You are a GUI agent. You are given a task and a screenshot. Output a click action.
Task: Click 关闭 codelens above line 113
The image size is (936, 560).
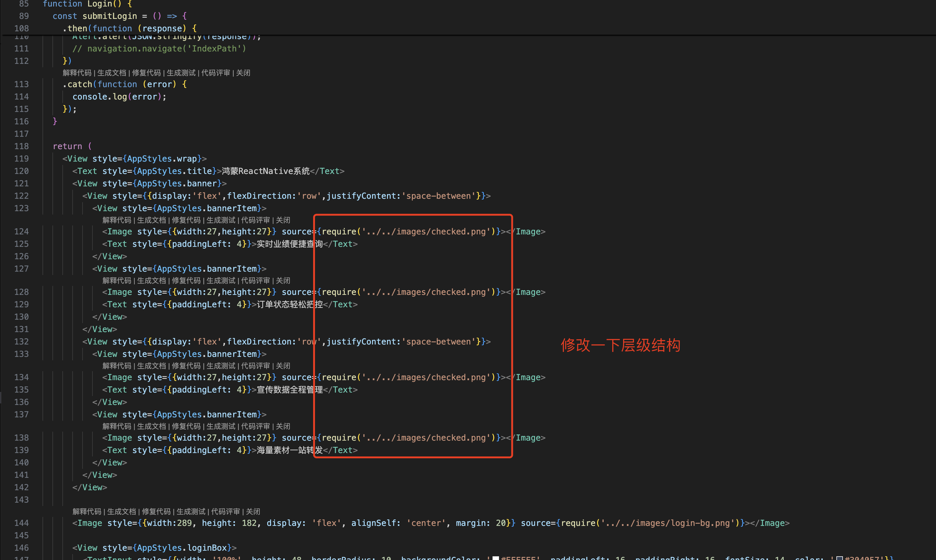coord(243,73)
